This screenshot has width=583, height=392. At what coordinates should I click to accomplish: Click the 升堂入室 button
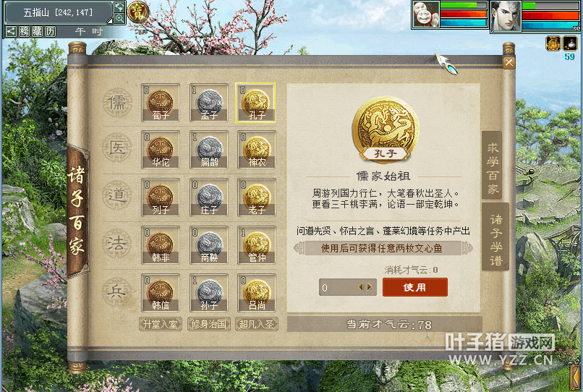point(161,324)
